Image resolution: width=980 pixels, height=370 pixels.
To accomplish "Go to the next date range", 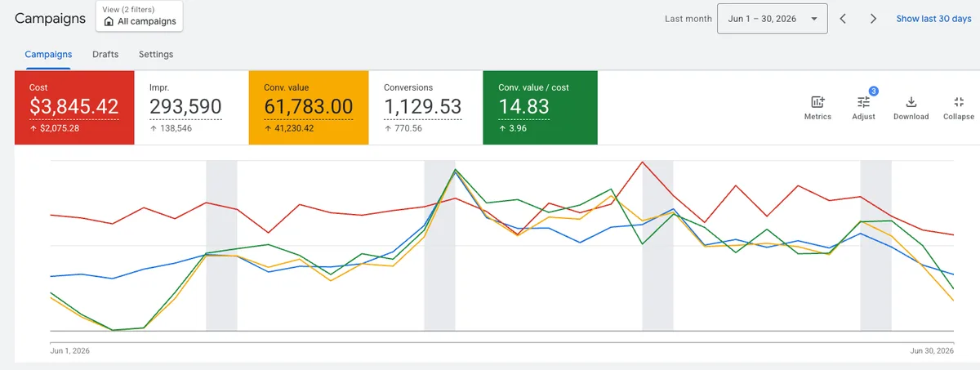I will (x=873, y=19).
